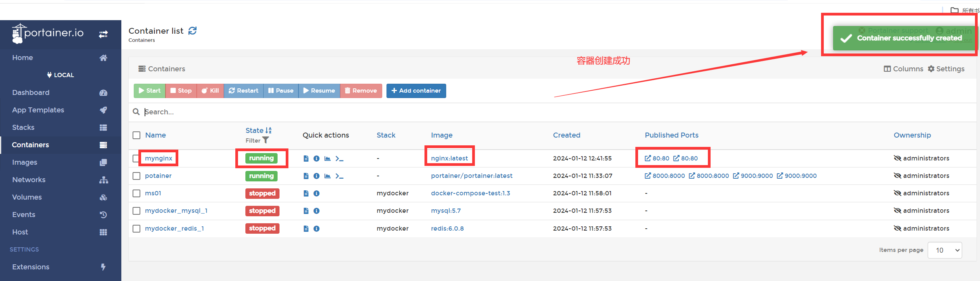Image resolution: width=980 pixels, height=281 pixels.
Task: Open Extensions in sidebar settings
Action: (x=60, y=267)
